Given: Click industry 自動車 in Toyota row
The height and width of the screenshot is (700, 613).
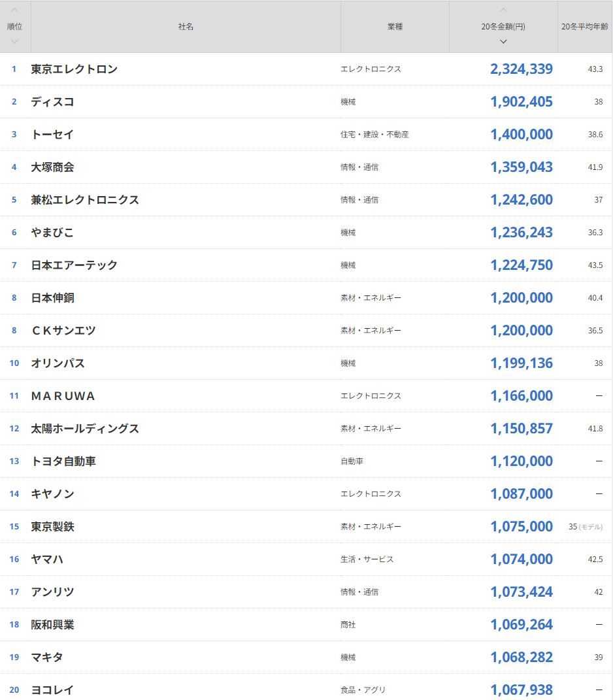Looking at the screenshot, I should pyautogui.click(x=352, y=461).
